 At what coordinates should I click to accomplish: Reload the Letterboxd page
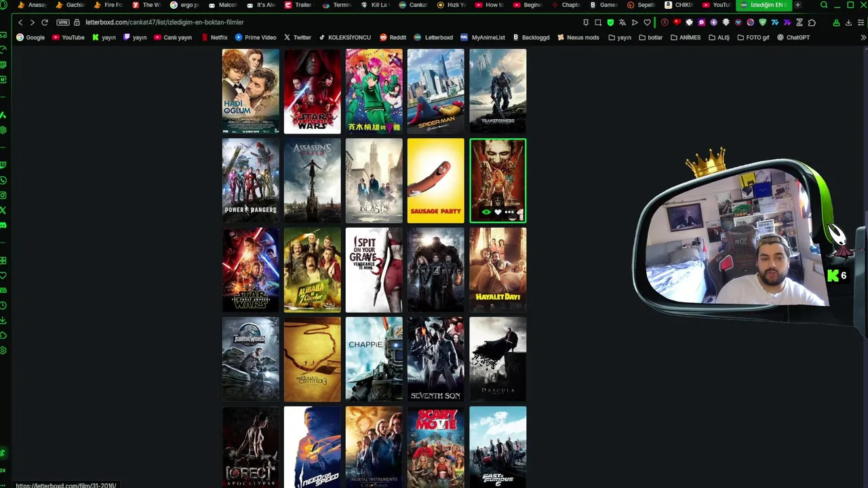pyautogui.click(x=45, y=22)
